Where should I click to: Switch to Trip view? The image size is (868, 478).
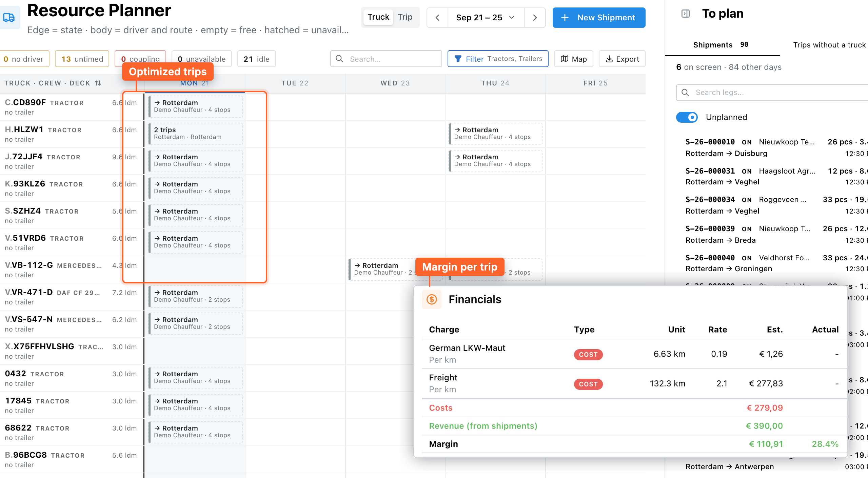click(405, 17)
